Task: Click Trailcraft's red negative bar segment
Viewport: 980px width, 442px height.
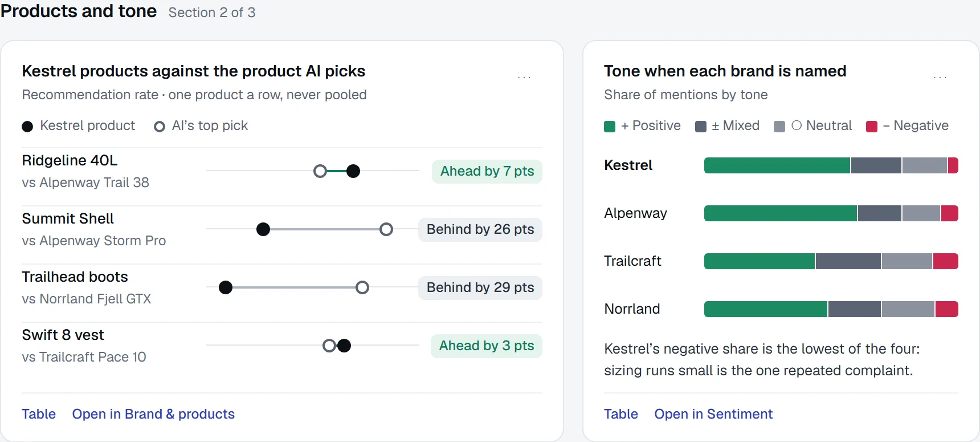Action: [x=946, y=261]
